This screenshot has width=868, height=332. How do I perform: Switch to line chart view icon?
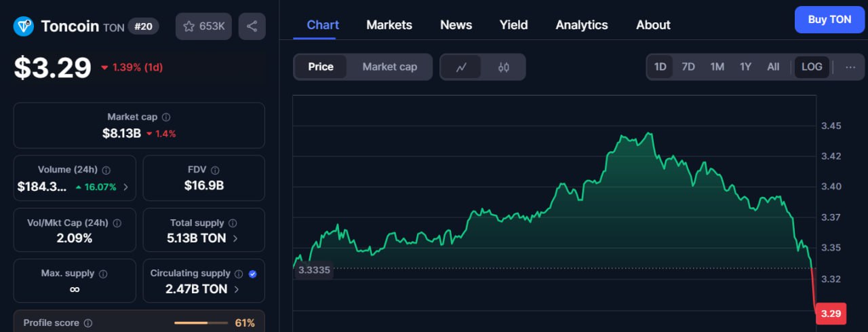[461, 67]
